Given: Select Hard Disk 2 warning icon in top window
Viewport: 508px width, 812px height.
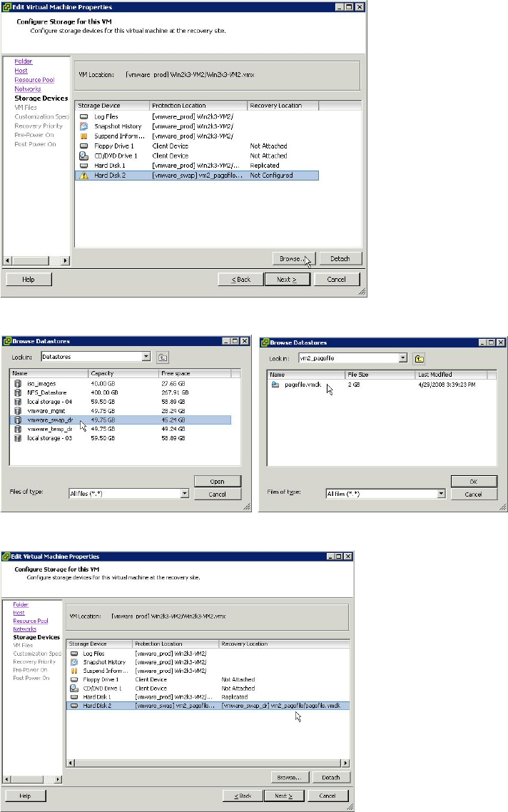Looking at the screenshot, I should (84, 176).
